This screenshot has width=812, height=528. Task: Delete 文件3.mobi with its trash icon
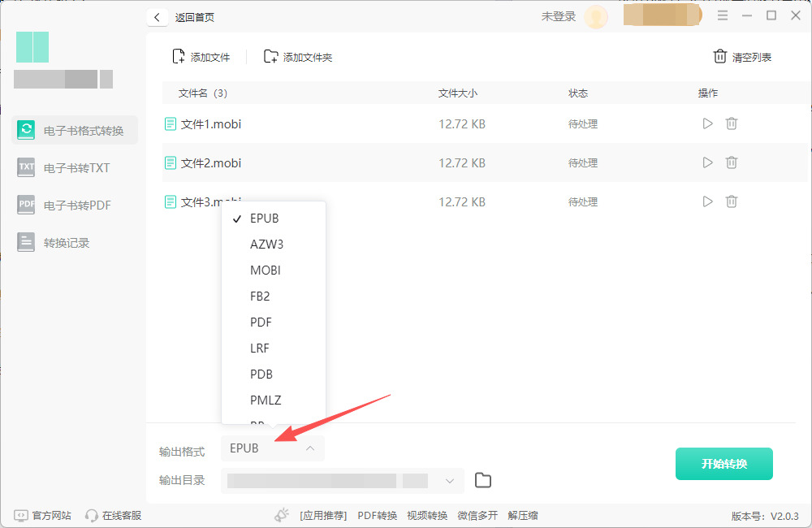tap(732, 201)
